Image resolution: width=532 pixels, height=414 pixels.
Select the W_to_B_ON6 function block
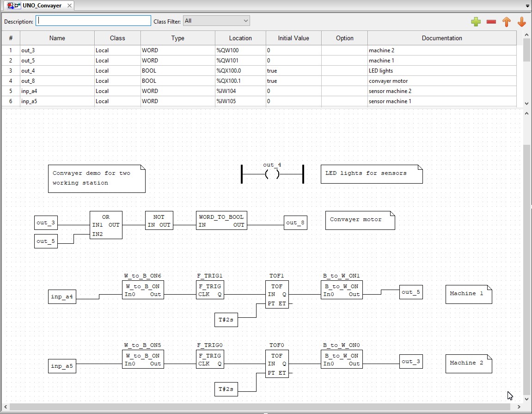click(x=143, y=290)
